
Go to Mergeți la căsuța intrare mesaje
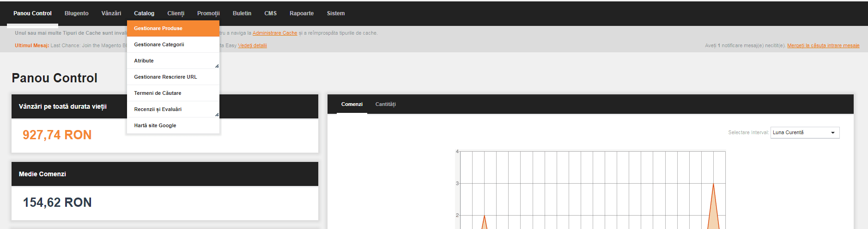coord(823,45)
